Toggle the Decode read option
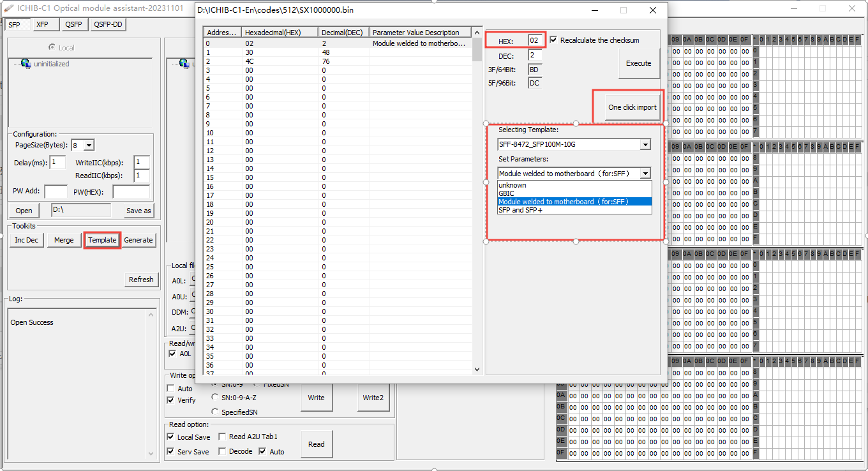 222,451
